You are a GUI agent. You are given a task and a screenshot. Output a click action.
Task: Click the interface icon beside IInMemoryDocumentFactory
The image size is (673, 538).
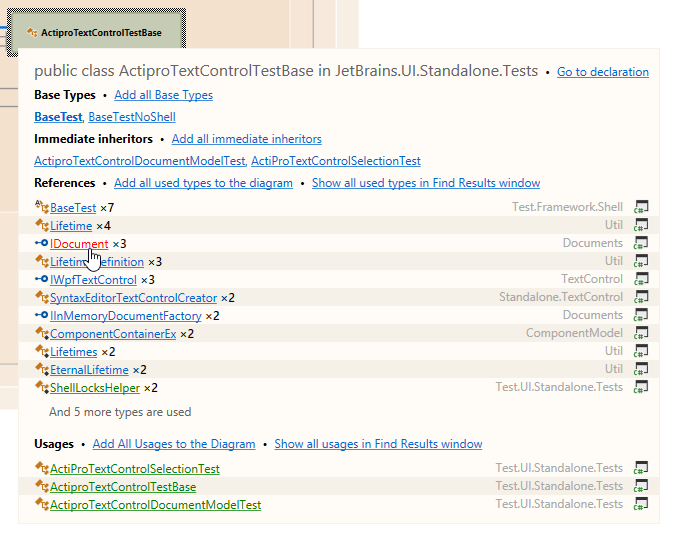tap(41, 315)
